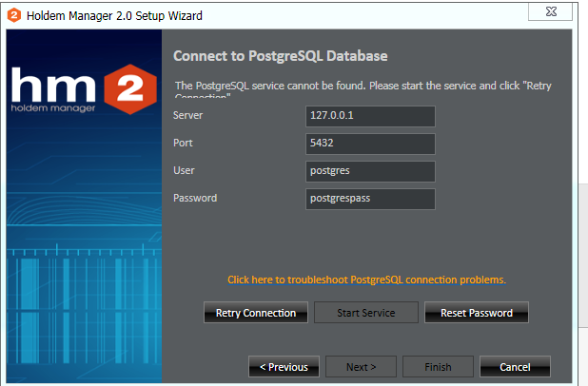
Task: Focus the Server input field
Action: [370, 116]
